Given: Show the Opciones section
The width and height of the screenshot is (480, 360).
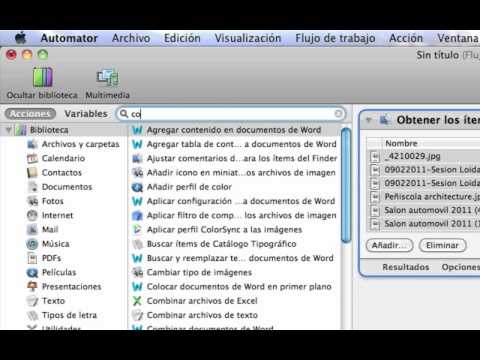Looking at the screenshot, I should click(461, 267).
